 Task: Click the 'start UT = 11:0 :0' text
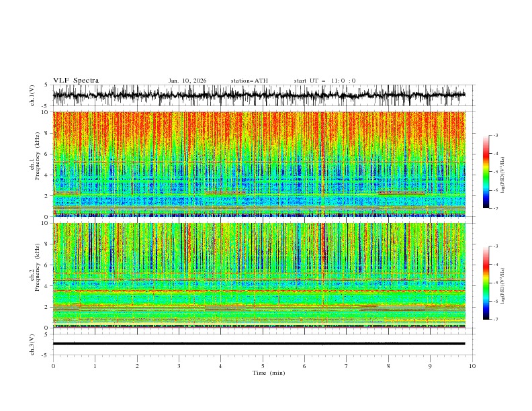(324, 81)
